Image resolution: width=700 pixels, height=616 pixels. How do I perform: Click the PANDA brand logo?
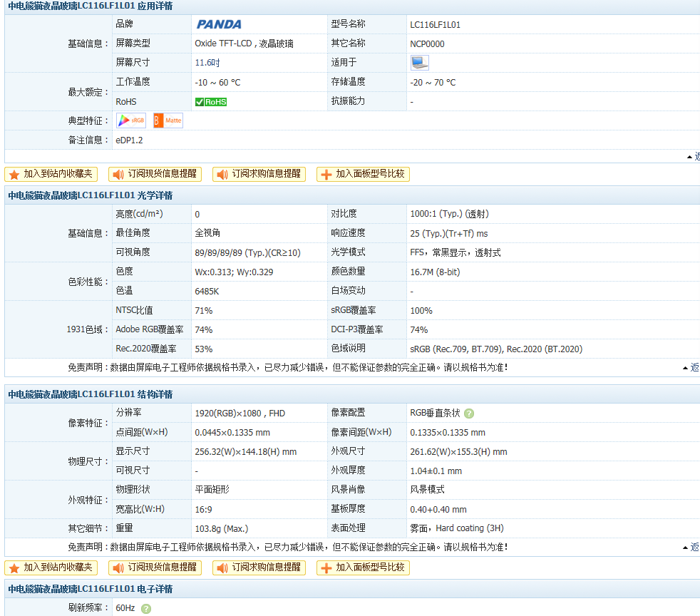219,24
